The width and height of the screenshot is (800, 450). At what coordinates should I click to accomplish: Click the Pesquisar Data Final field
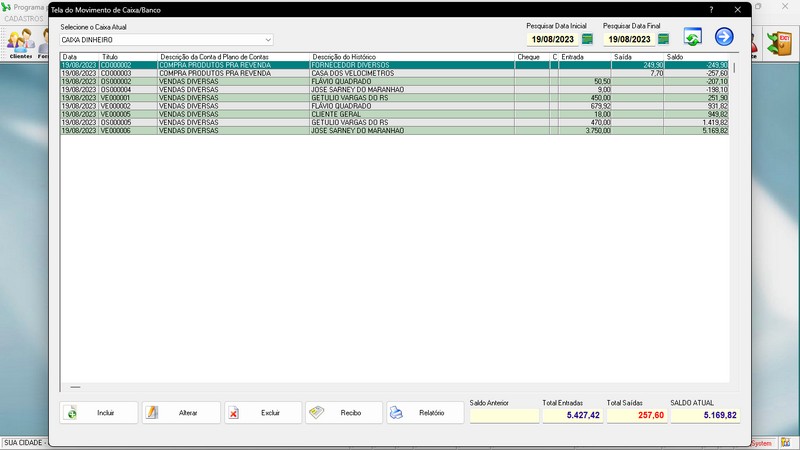[x=629, y=39]
